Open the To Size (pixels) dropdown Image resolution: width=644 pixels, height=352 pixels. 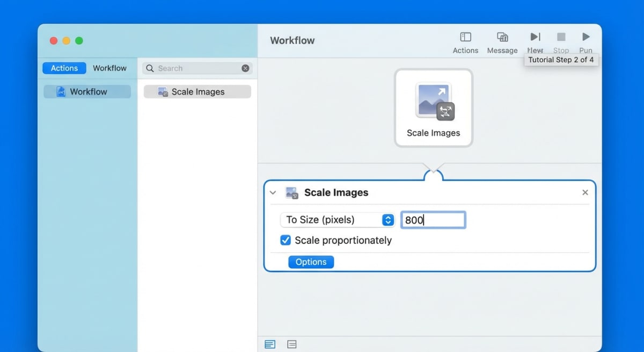[387, 220]
